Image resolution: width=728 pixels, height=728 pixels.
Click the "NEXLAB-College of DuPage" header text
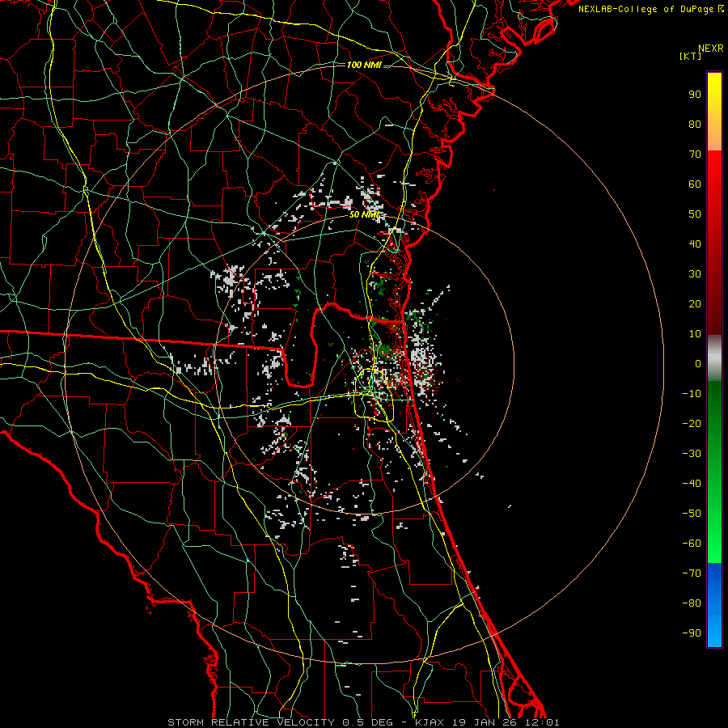click(x=645, y=9)
